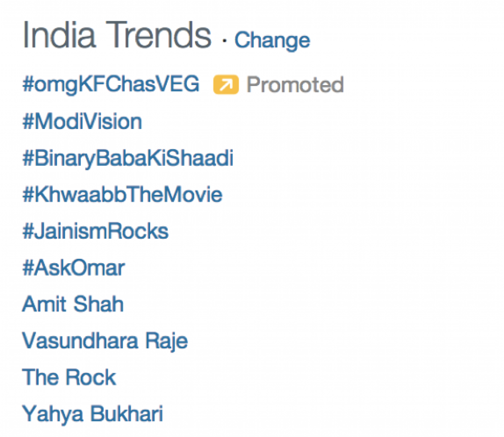Open the Change trends location link
The width and height of the screenshot is (504, 437).
(272, 40)
